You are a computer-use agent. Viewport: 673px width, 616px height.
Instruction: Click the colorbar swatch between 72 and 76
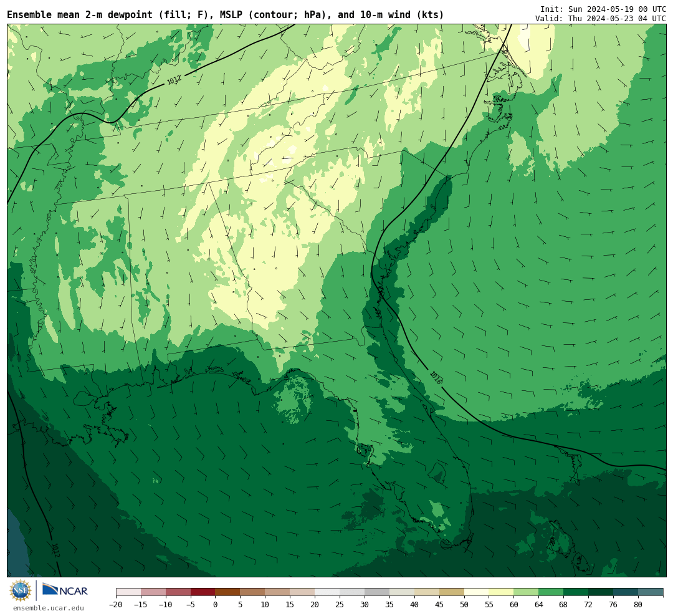click(601, 592)
